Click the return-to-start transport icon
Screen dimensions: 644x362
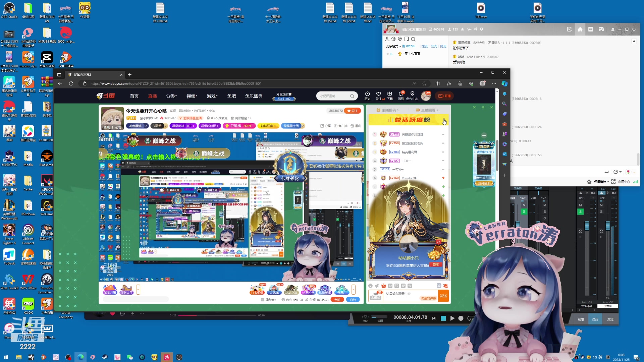point(434,318)
